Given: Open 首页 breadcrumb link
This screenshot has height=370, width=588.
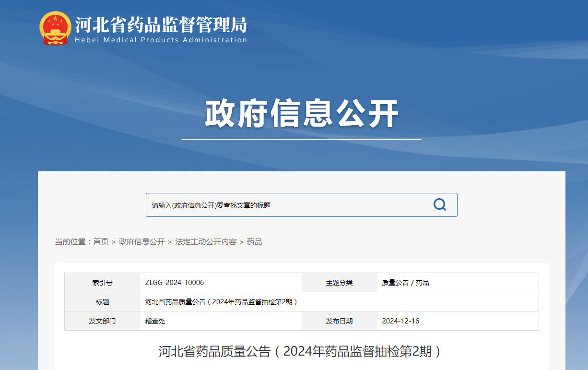Looking at the screenshot, I should pyautogui.click(x=101, y=242).
